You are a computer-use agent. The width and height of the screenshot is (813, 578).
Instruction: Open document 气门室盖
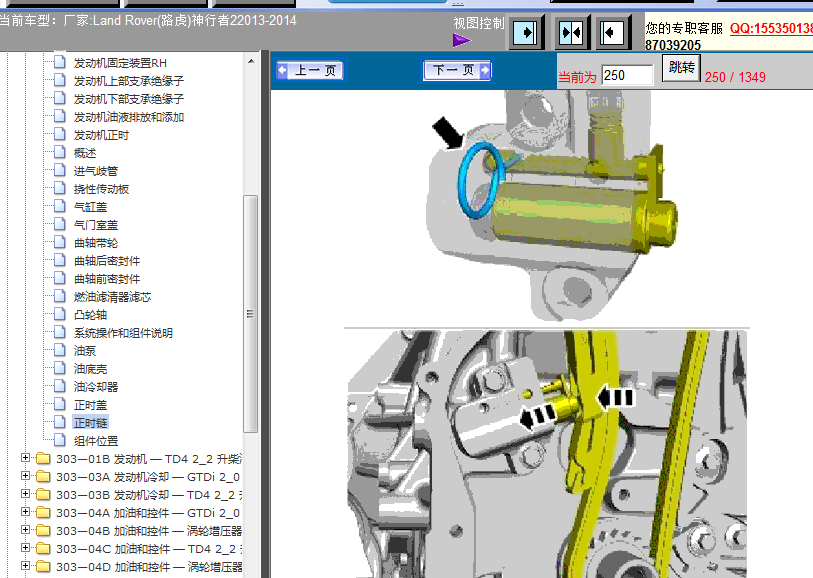[x=96, y=225]
